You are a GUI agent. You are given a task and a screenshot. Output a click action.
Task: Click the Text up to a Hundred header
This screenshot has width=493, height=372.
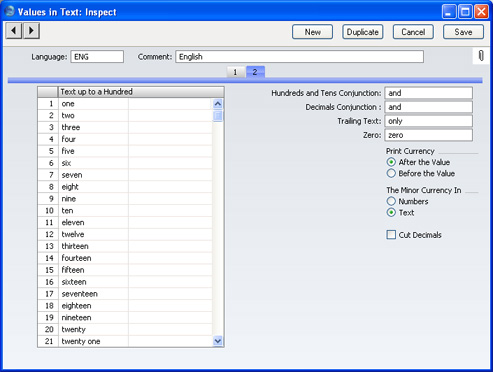141,92
